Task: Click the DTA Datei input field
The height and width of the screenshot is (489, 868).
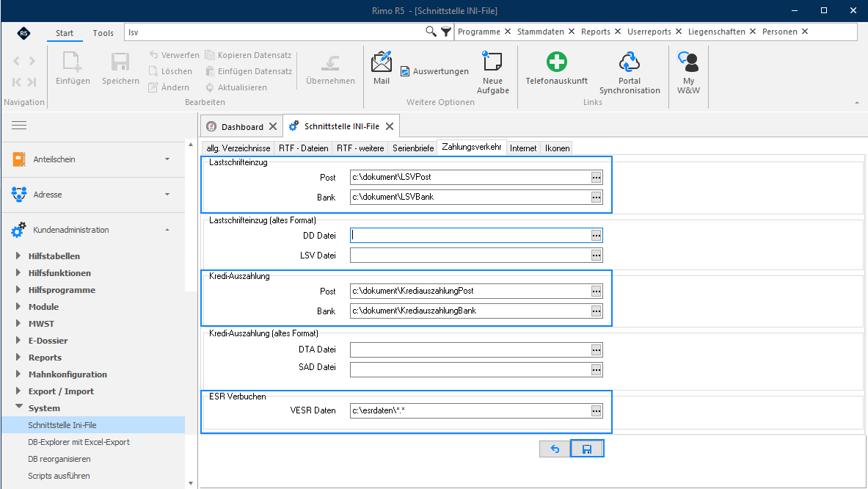Action: point(470,350)
